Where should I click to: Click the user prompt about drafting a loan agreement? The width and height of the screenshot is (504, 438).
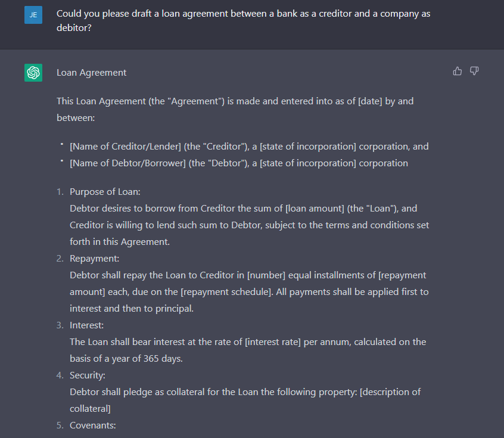(243, 21)
